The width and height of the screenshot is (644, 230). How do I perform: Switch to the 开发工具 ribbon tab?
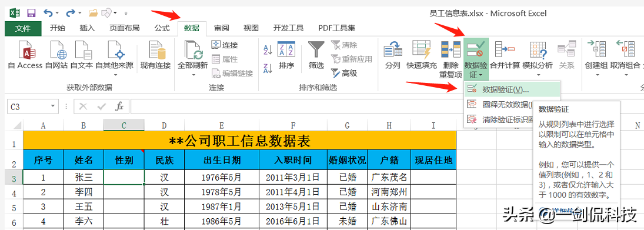tap(288, 28)
